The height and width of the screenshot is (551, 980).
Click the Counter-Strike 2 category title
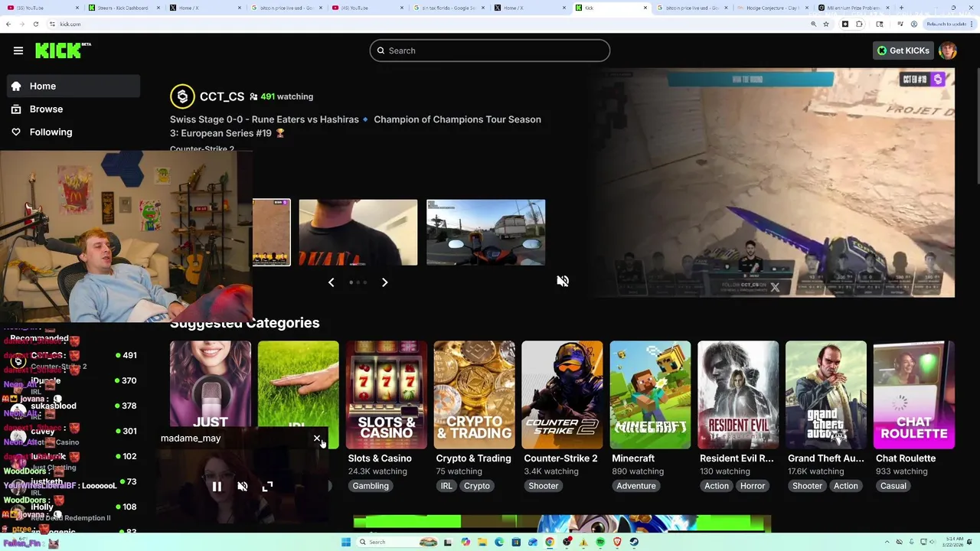coord(560,458)
